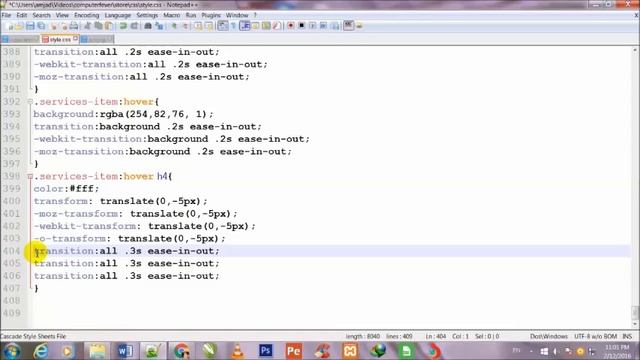Open the Macro menu
This screenshot has height=360, width=640.
click(171, 15)
